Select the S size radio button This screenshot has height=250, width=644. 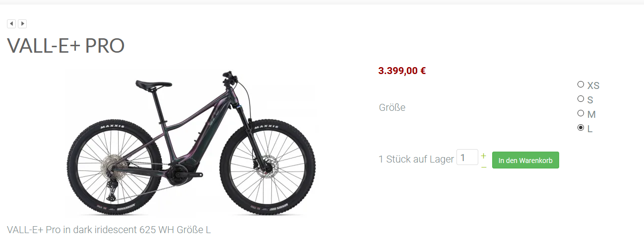pyautogui.click(x=580, y=99)
